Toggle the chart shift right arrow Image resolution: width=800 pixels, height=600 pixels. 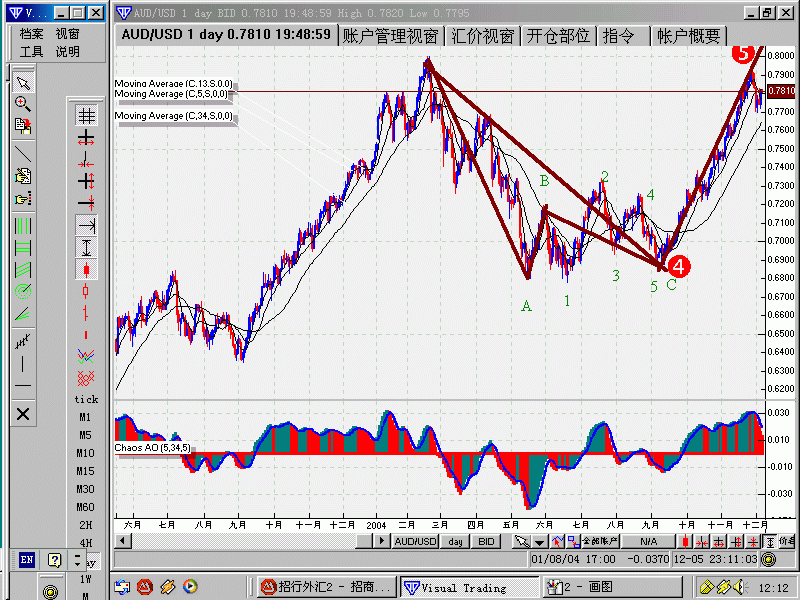point(86,225)
